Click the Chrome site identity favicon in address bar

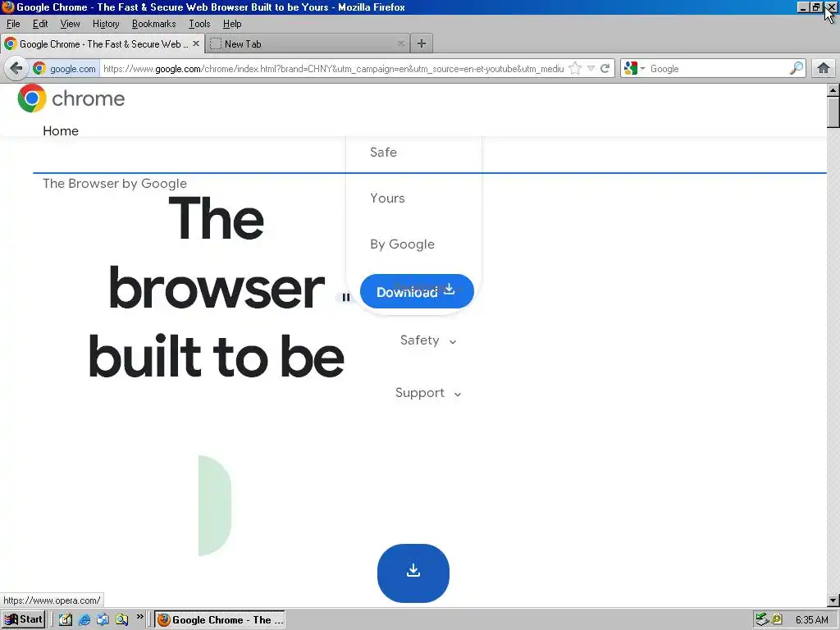pos(39,69)
